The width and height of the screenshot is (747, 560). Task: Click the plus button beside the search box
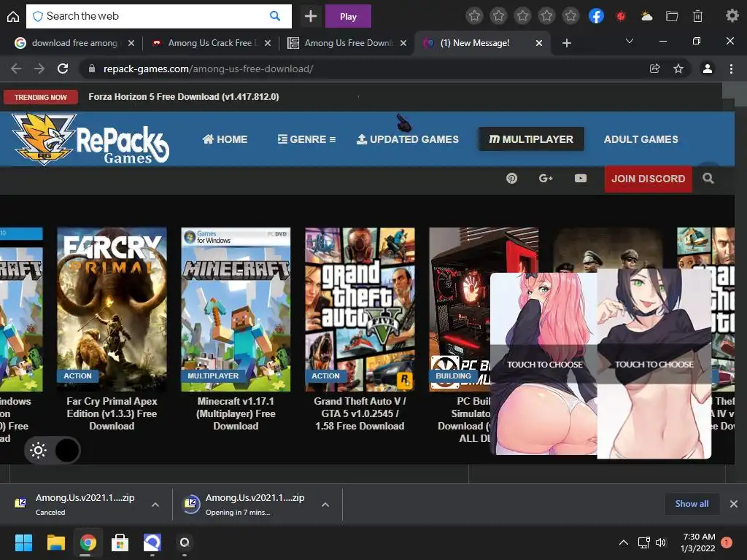pos(311,16)
